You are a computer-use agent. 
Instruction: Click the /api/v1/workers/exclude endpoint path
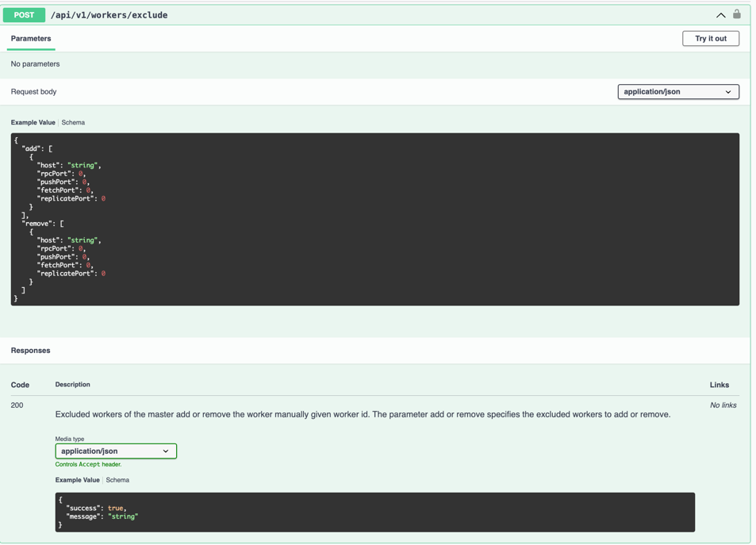tap(109, 15)
